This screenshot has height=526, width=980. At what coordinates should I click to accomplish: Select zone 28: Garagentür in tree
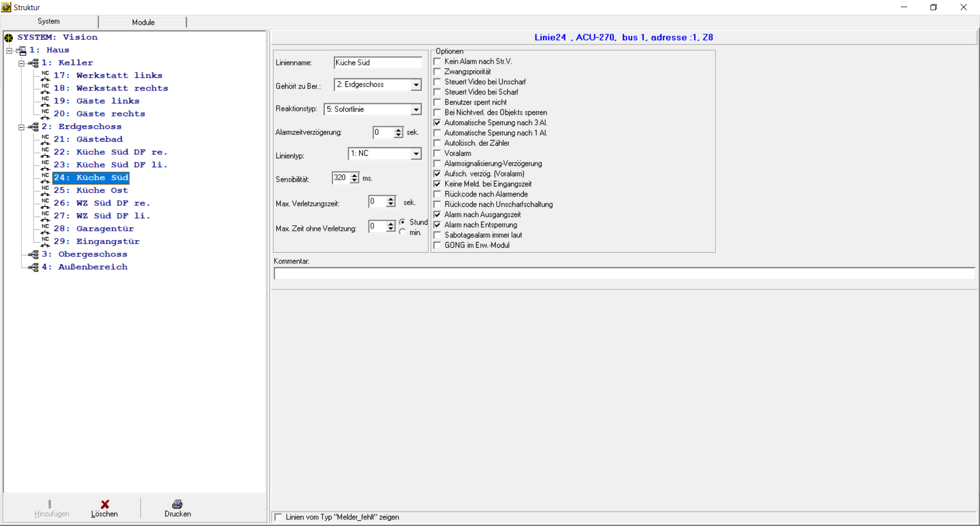105,229
